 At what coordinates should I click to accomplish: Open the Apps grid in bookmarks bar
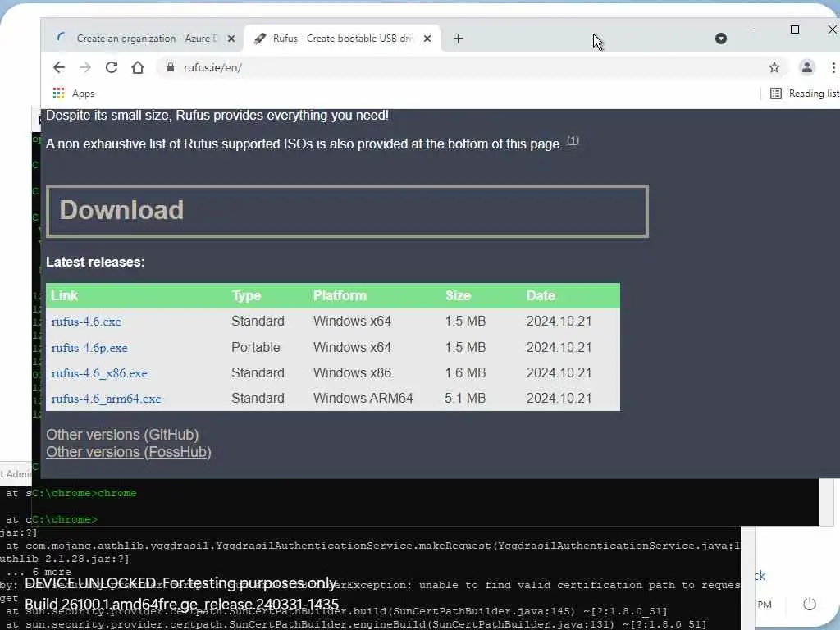pos(73,94)
